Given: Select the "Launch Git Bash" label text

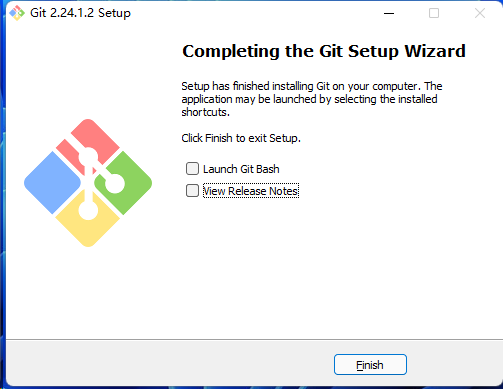Looking at the screenshot, I should [241, 169].
